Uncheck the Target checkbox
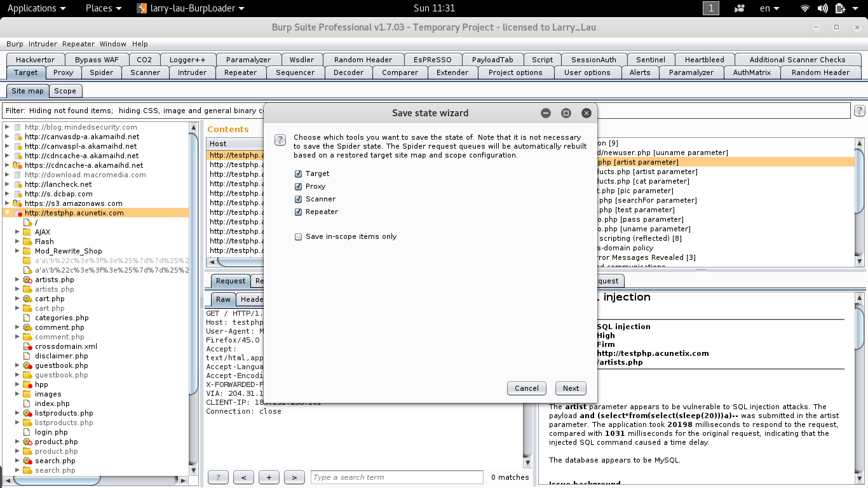The width and height of the screenshot is (868, 488). pyautogui.click(x=298, y=173)
